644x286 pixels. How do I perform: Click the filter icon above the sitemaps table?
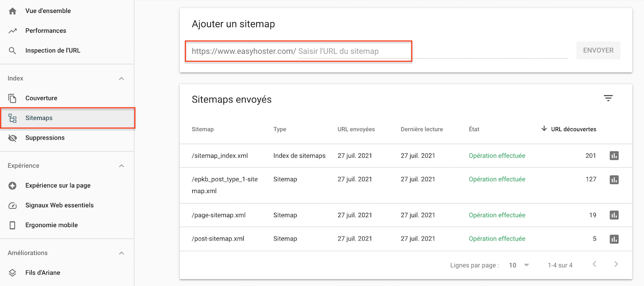point(608,98)
